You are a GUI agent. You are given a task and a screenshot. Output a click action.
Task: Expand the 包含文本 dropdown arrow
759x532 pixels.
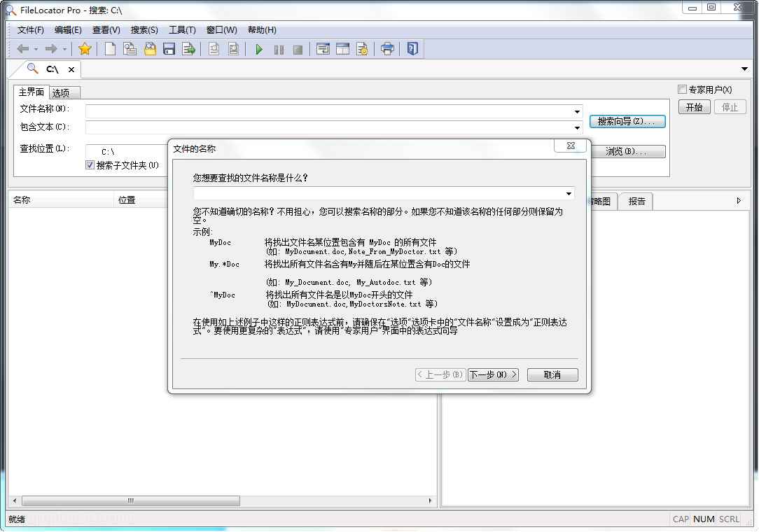578,128
